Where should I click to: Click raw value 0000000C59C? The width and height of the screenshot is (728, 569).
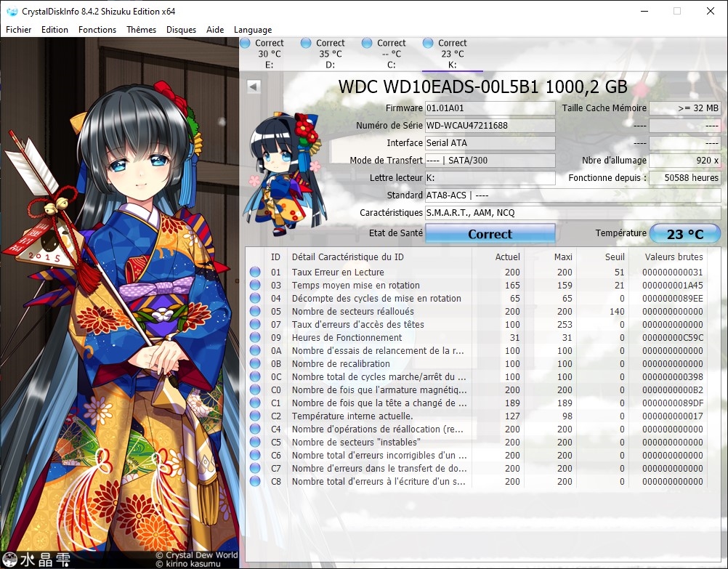[x=673, y=338]
